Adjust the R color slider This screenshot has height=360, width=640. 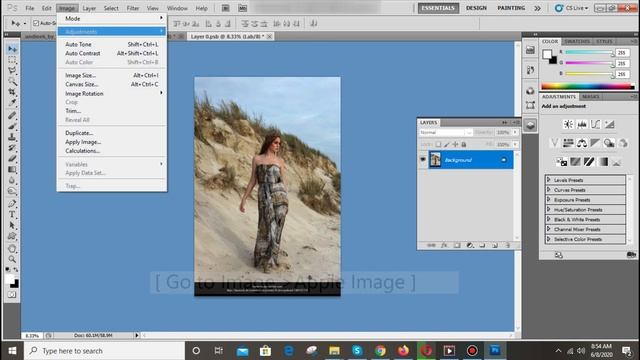point(589,53)
